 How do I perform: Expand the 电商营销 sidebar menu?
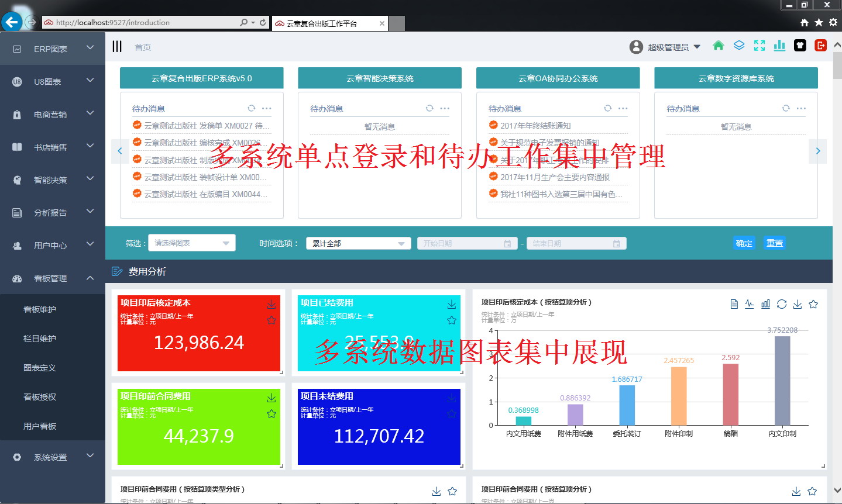[52, 115]
